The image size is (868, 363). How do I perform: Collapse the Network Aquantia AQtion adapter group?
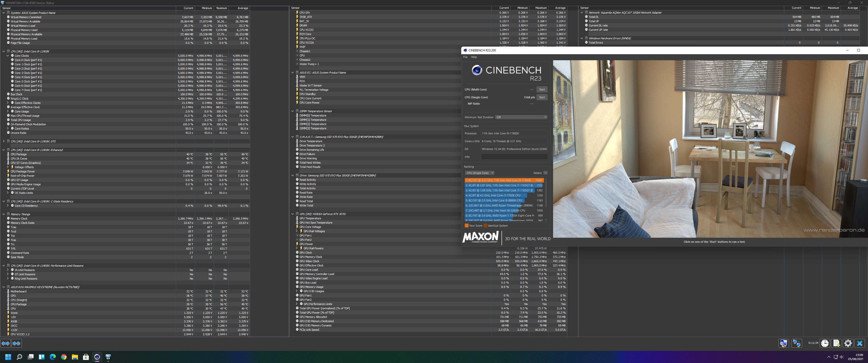coord(582,13)
